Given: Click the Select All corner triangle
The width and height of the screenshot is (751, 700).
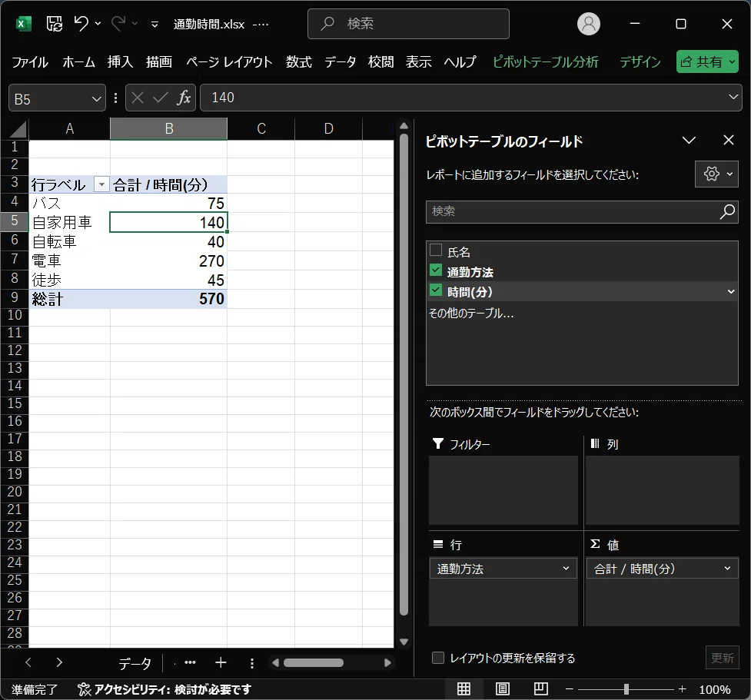Looking at the screenshot, I should point(17,129).
